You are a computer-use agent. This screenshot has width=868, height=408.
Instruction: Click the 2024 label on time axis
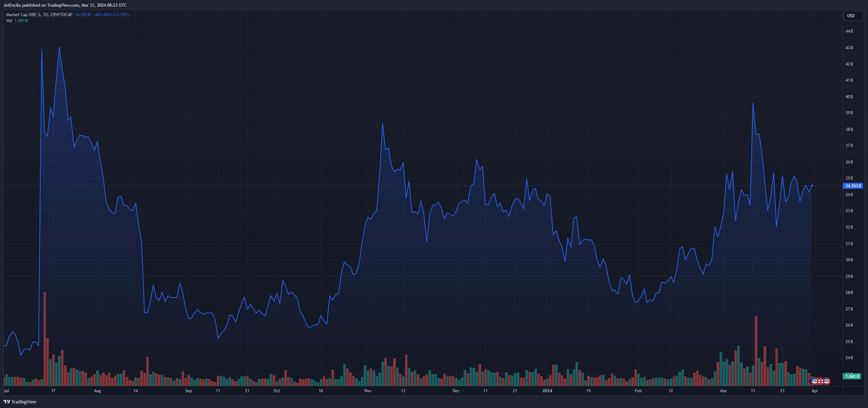coord(547,391)
